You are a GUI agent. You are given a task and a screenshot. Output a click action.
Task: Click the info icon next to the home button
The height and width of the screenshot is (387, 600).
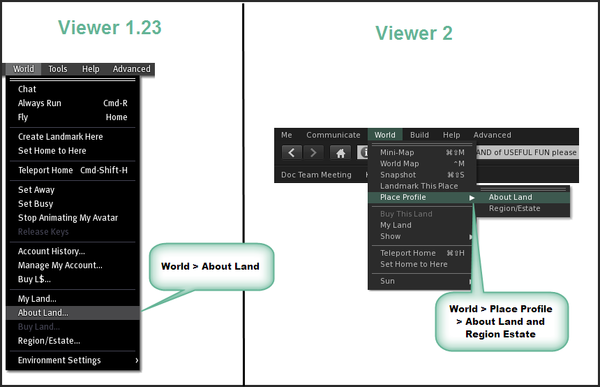(363, 152)
